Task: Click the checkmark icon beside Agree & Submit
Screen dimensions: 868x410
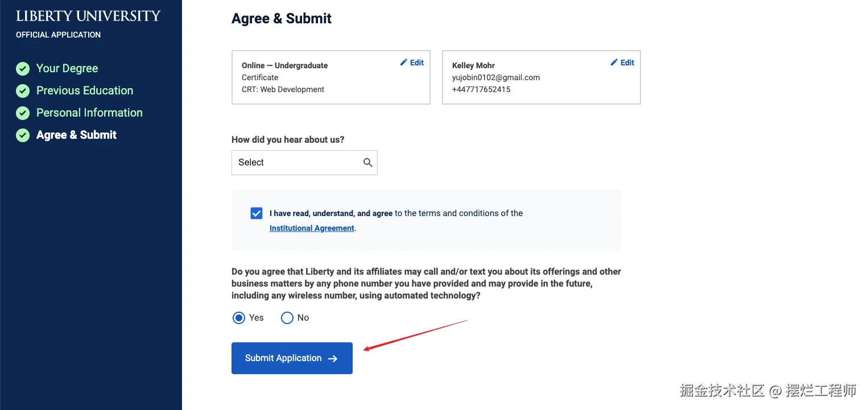Action: tap(23, 135)
